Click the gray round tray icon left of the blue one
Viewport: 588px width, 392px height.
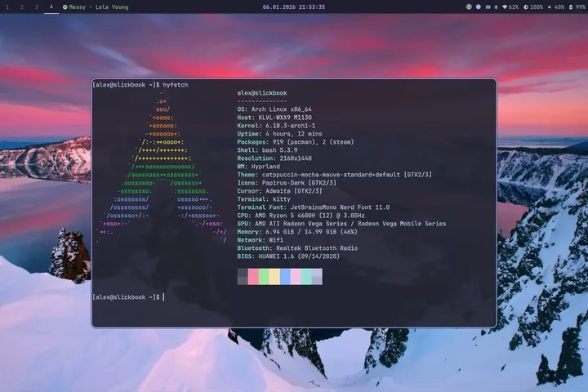(469, 7)
